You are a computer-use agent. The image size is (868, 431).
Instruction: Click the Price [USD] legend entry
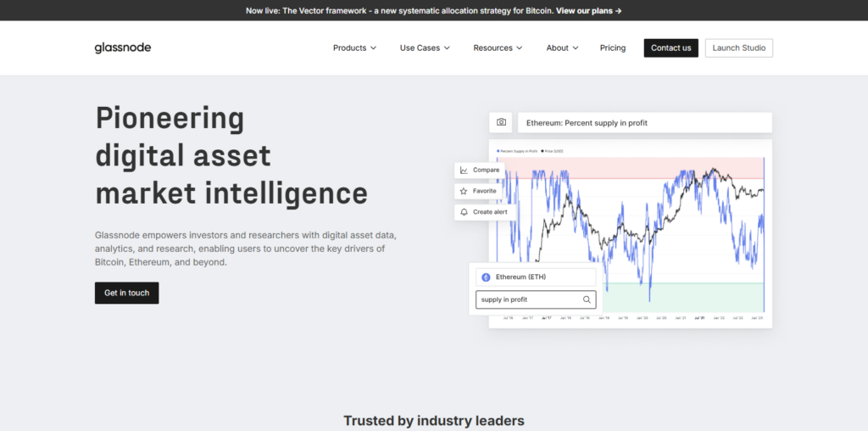pos(552,151)
